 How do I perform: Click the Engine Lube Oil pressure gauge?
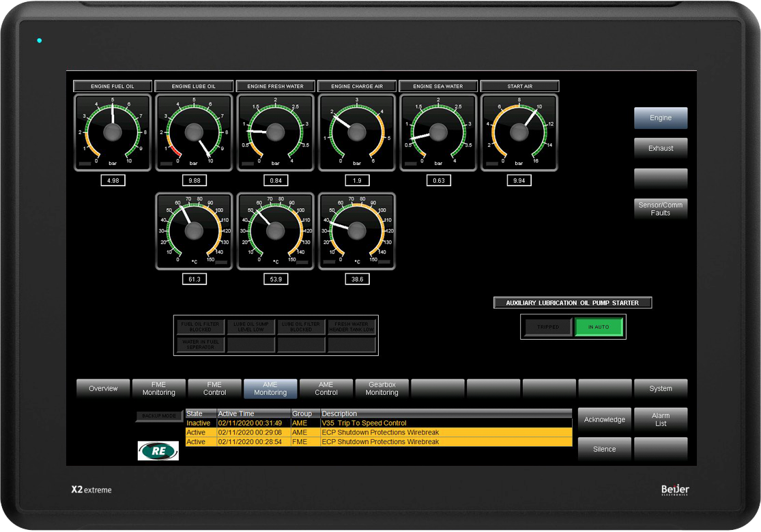[194, 132]
